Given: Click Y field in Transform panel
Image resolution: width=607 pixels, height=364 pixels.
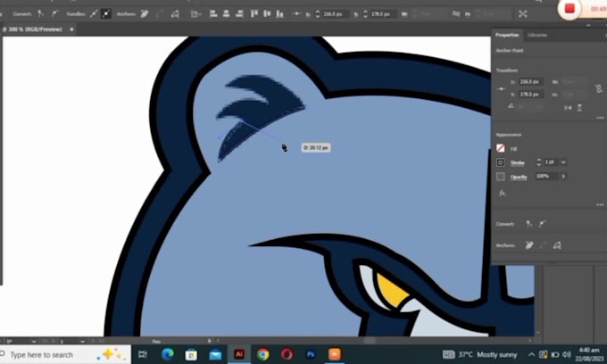Looking at the screenshot, I should coord(531,95).
